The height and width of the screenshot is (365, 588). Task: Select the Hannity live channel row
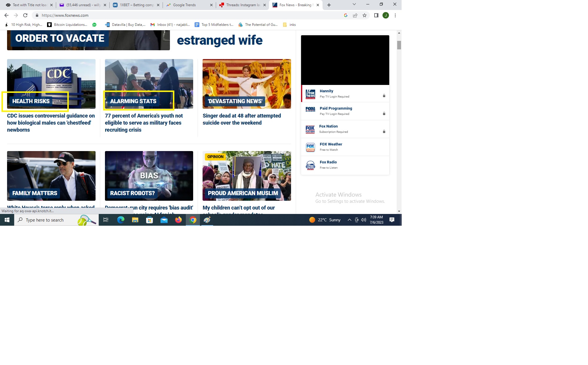[345, 94]
